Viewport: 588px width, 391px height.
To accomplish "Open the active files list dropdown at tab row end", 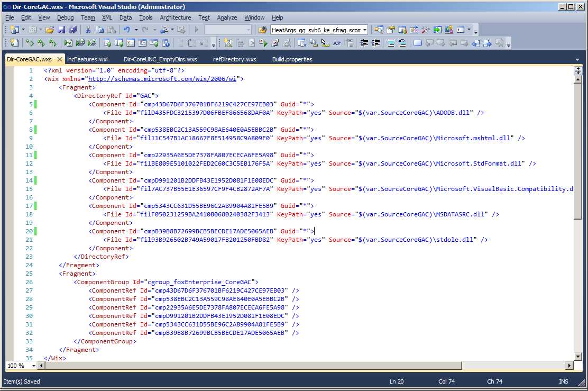I will (577, 59).
